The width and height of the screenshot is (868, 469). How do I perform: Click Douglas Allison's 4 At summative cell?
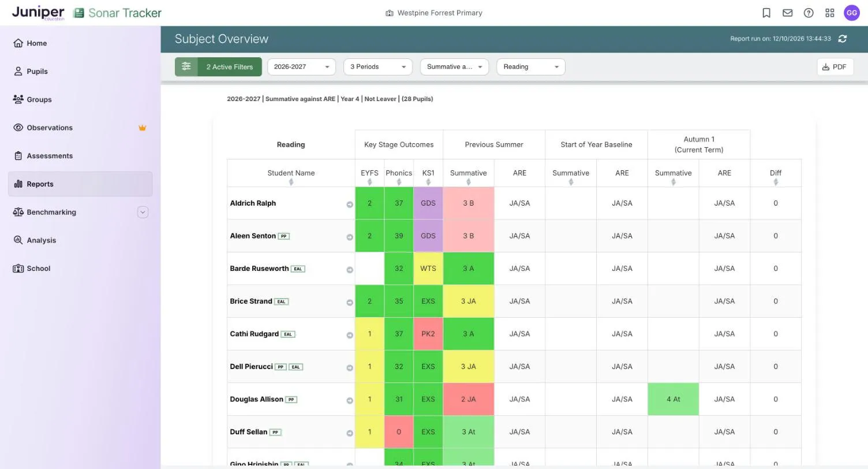674,399
